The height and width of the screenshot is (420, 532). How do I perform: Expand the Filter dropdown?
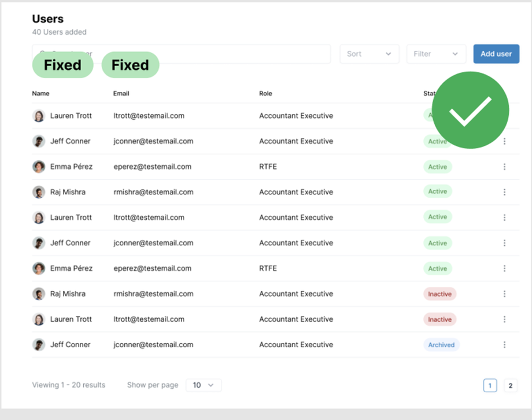tap(436, 54)
